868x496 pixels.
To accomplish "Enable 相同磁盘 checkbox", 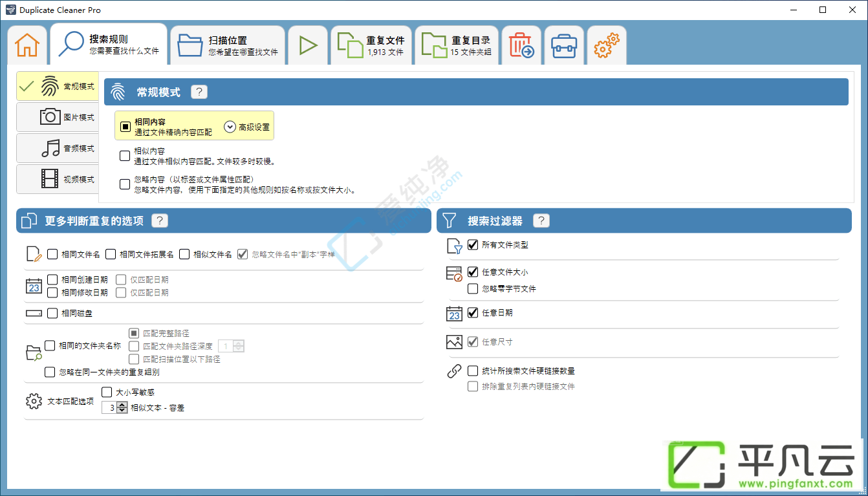I will coord(52,314).
